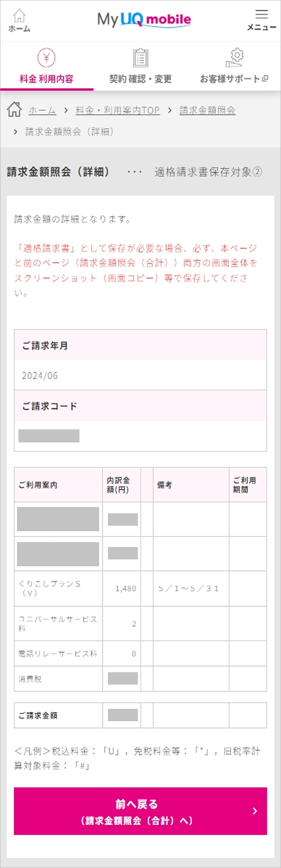281x868 pixels.
Task: Open 料金・利用案内TOP breadcrumb link
Action: pyautogui.click(x=117, y=111)
